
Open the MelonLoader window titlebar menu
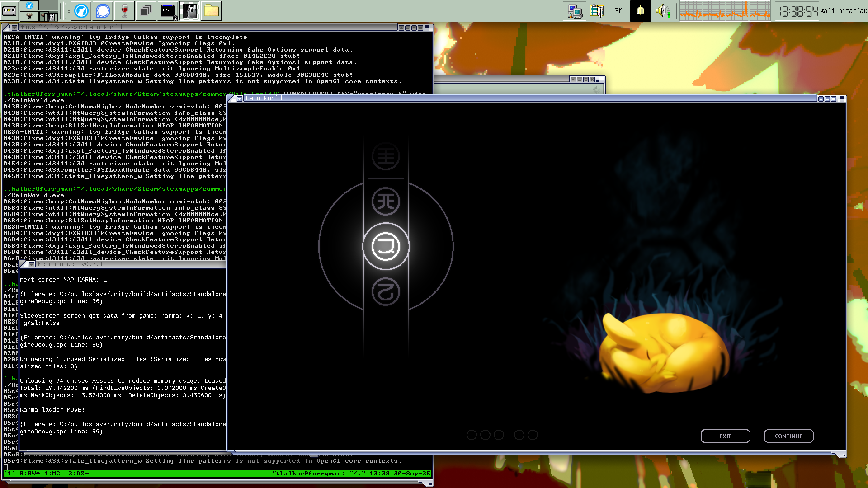click(x=31, y=264)
